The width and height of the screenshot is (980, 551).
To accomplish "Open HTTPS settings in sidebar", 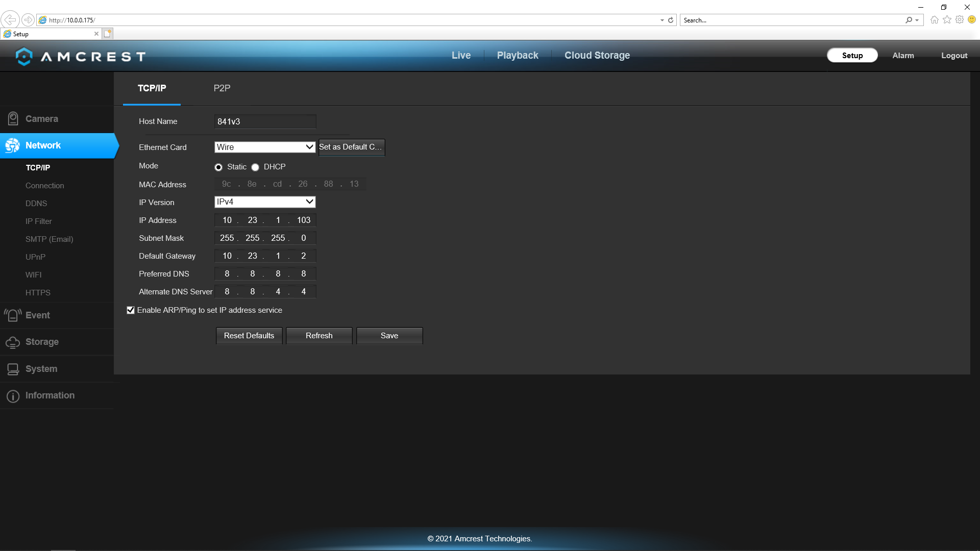I will tap(38, 293).
